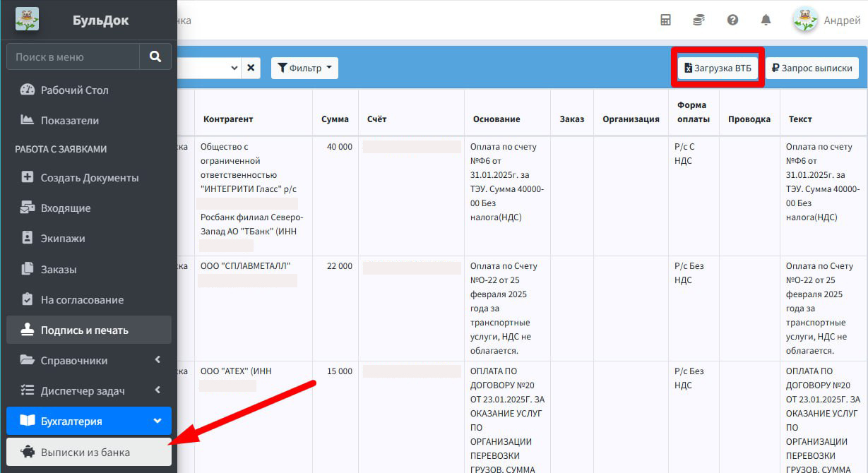Go to Выписки из банка
Viewport: 868px width, 473px height.
click(x=89, y=452)
